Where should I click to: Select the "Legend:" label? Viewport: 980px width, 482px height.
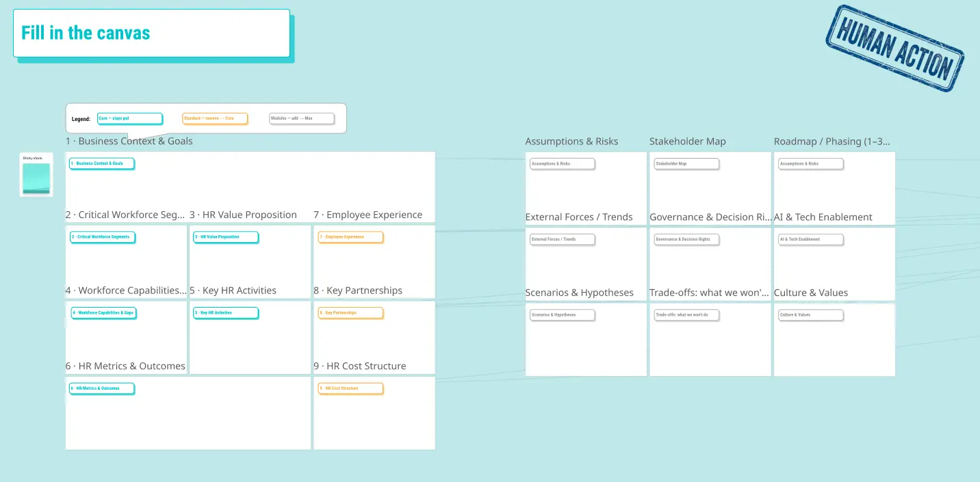pos(81,119)
